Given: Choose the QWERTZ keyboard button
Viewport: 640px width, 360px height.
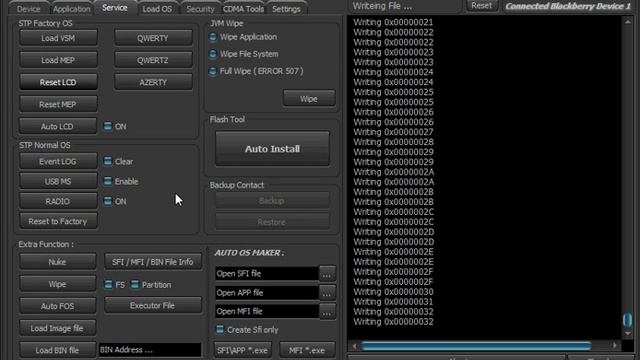Looking at the screenshot, I should (153, 60).
